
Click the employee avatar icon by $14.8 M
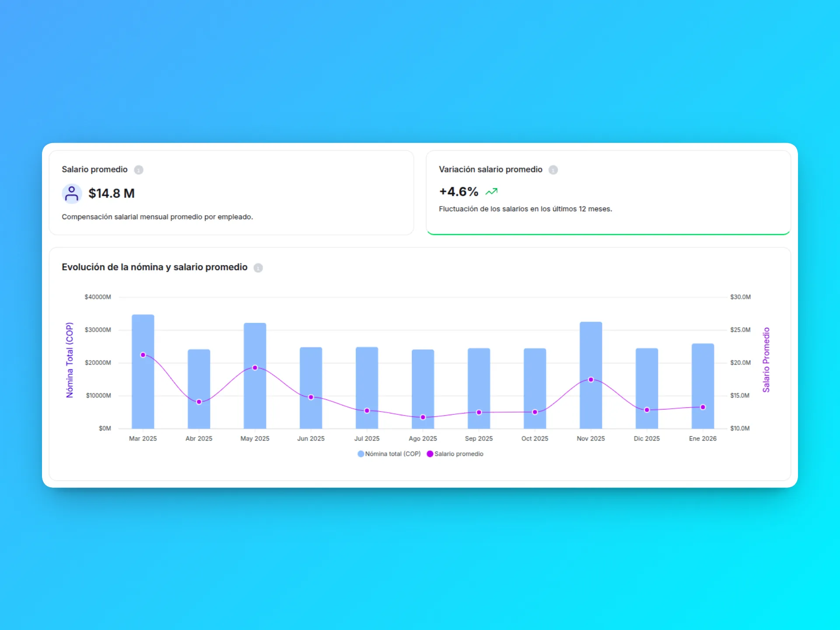(x=72, y=193)
